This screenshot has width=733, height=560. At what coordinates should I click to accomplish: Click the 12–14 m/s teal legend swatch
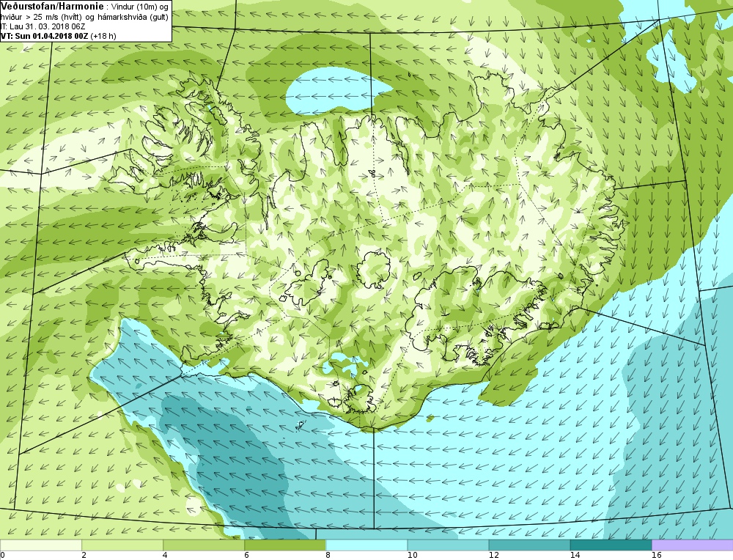529,545
